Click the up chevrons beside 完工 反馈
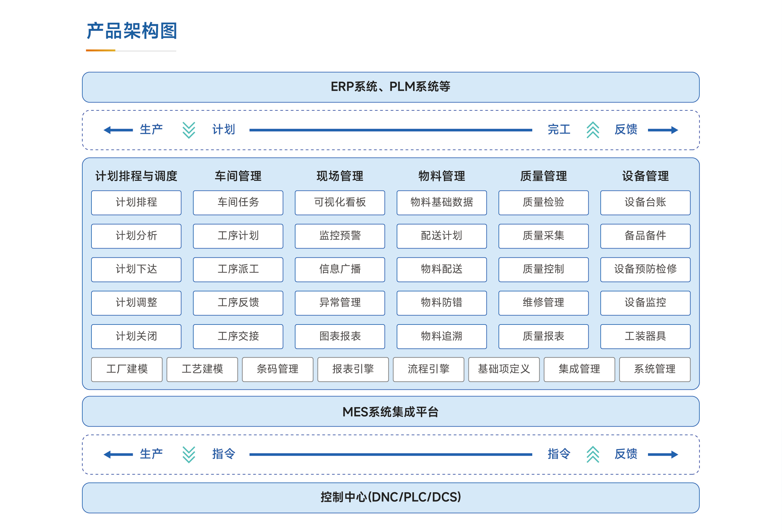Screen dimensions: 782x532 (592, 130)
